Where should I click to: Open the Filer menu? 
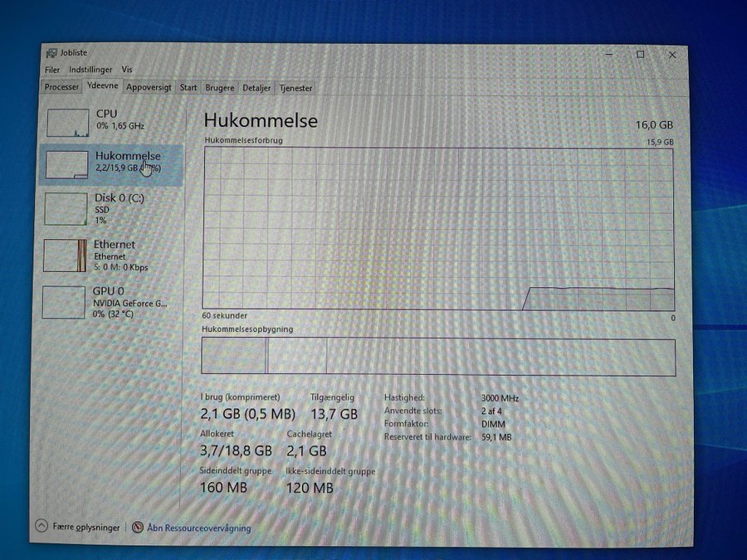point(52,70)
